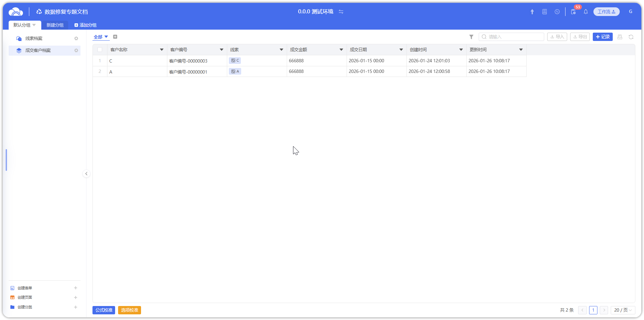Open the 客户名称 column dropdown arrow
Viewport: 644px width, 320px height.
coord(162,50)
